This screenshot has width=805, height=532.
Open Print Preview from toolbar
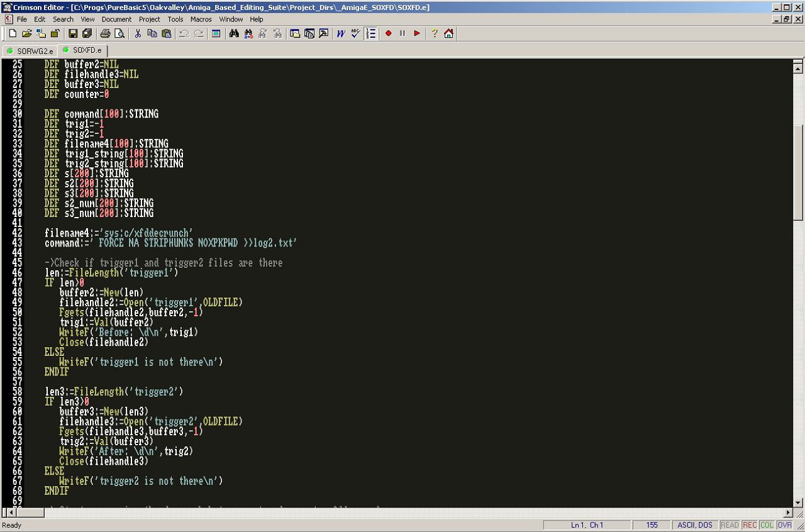pos(119,34)
